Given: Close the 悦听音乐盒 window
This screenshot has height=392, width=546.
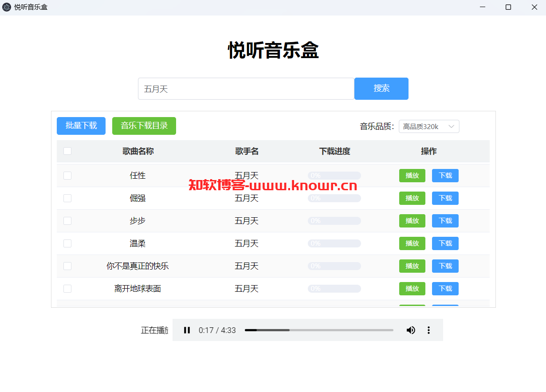Looking at the screenshot, I should [534, 7].
